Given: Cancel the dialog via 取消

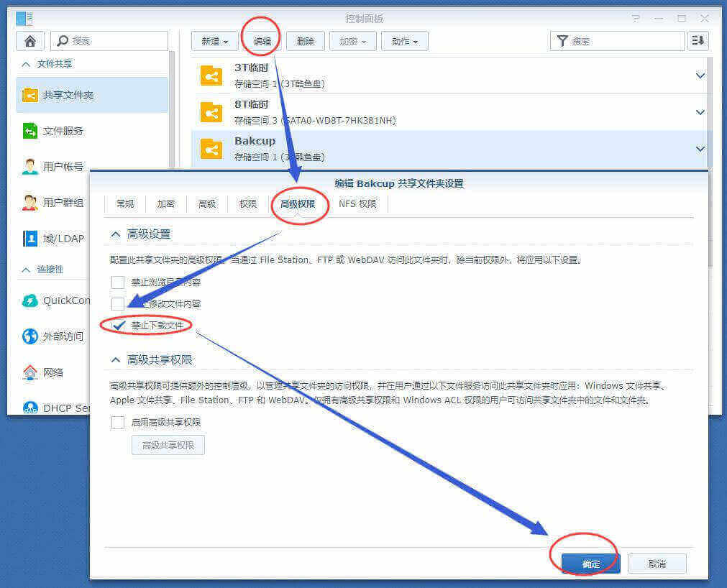Looking at the screenshot, I should (x=656, y=564).
